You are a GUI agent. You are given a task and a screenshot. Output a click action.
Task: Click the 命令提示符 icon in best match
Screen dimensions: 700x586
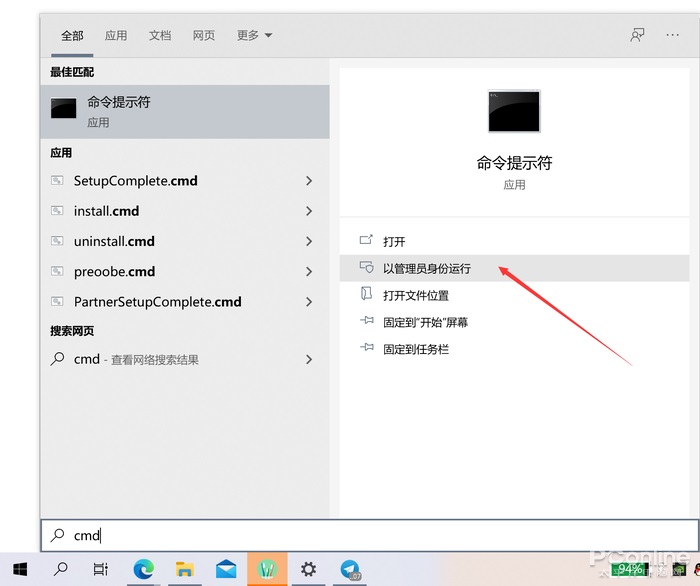63,108
